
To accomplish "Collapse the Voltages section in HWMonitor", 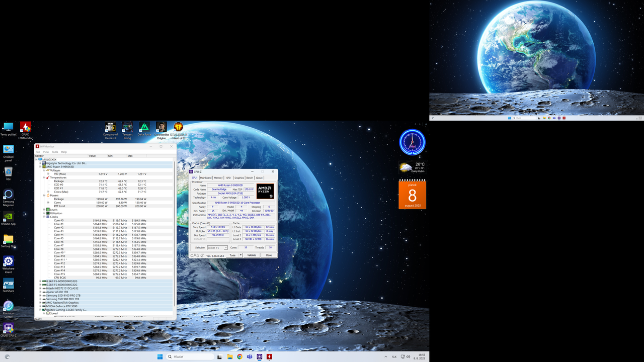I will [44, 170].
